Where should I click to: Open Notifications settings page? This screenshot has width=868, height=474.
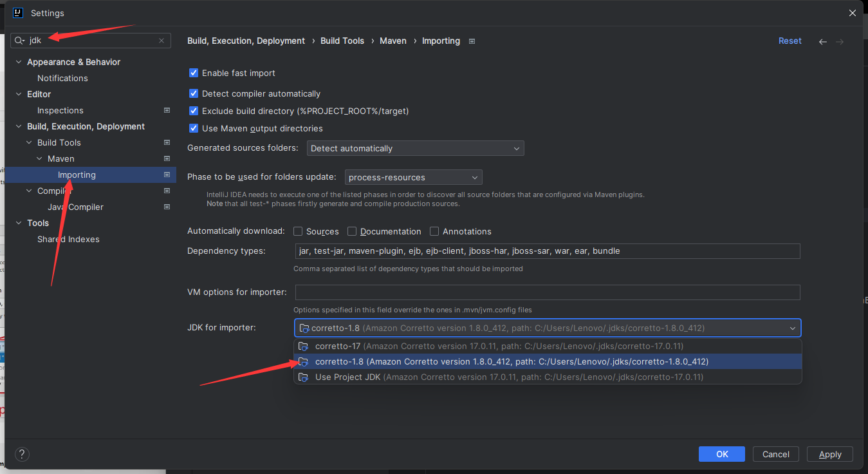[x=62, y=78]
